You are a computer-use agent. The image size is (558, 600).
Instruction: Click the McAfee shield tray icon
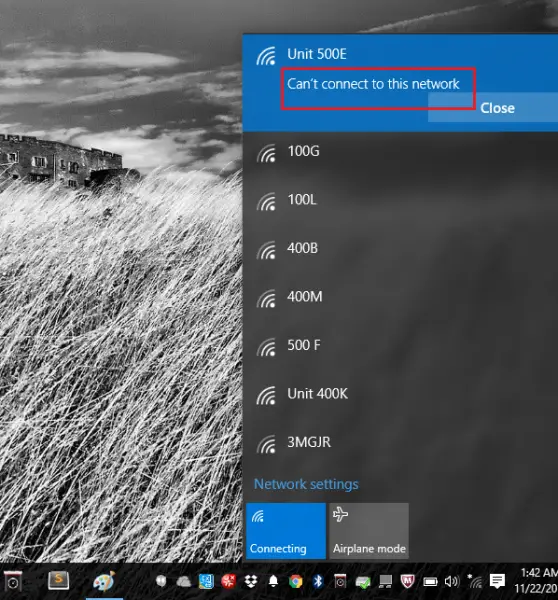[x=408, y=581]
